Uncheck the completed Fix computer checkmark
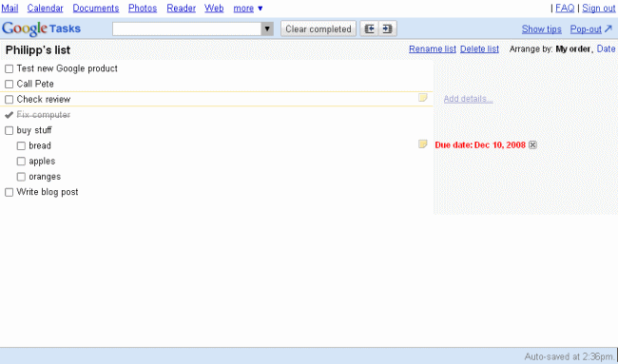Screen dimensions: 618x364 pos(10,115)
